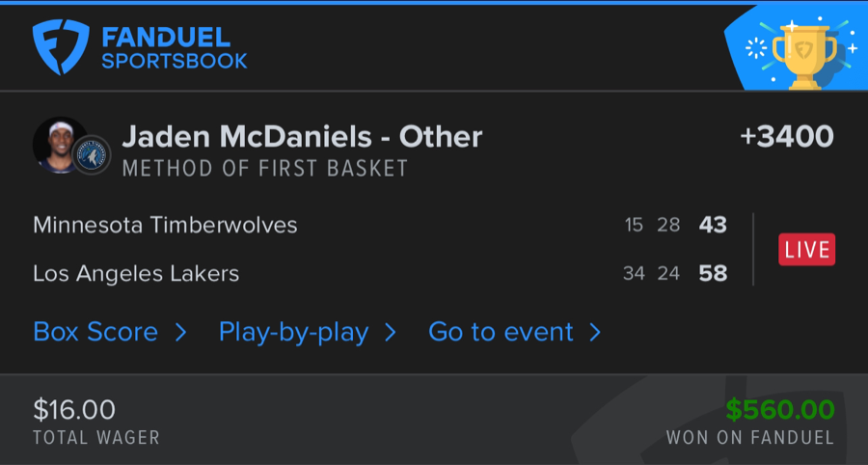The height and width of the screenshot is (465, 868).
Task: Click the Lakers total score 58
Action: point(713,273)
